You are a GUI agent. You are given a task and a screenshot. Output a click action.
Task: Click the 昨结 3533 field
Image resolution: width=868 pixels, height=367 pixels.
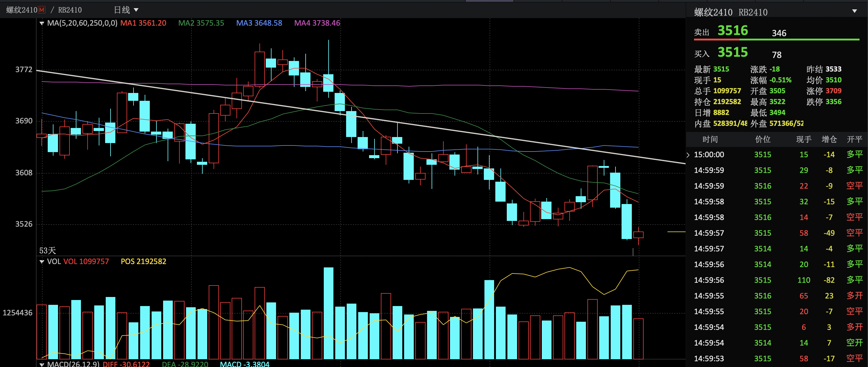pos(824,69)
